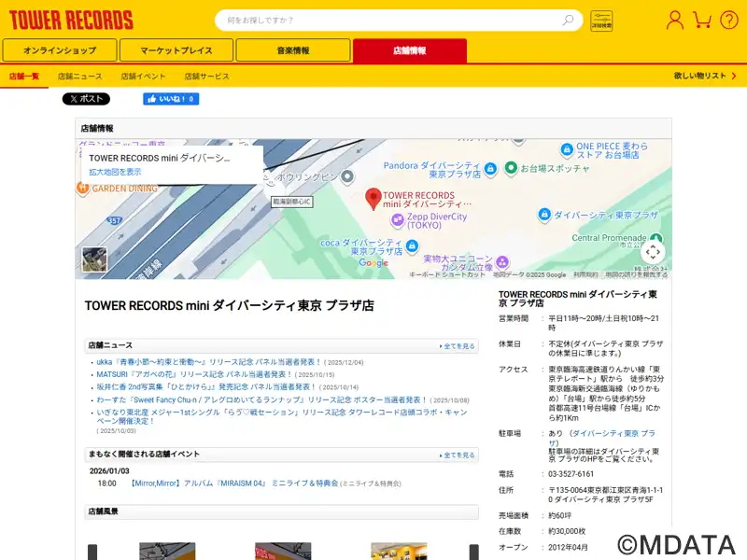Click 利用規約 on the map footer

coord(585,274)
